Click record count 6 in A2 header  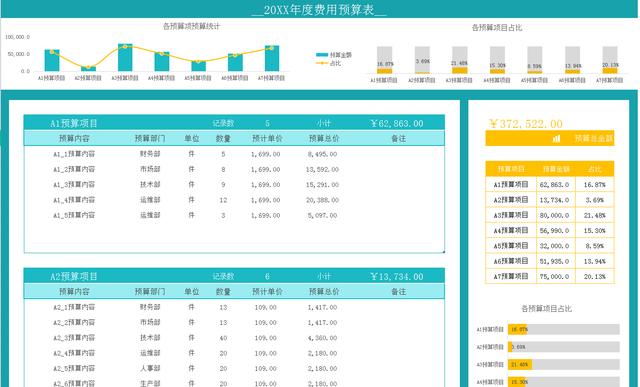pos(267,276)
